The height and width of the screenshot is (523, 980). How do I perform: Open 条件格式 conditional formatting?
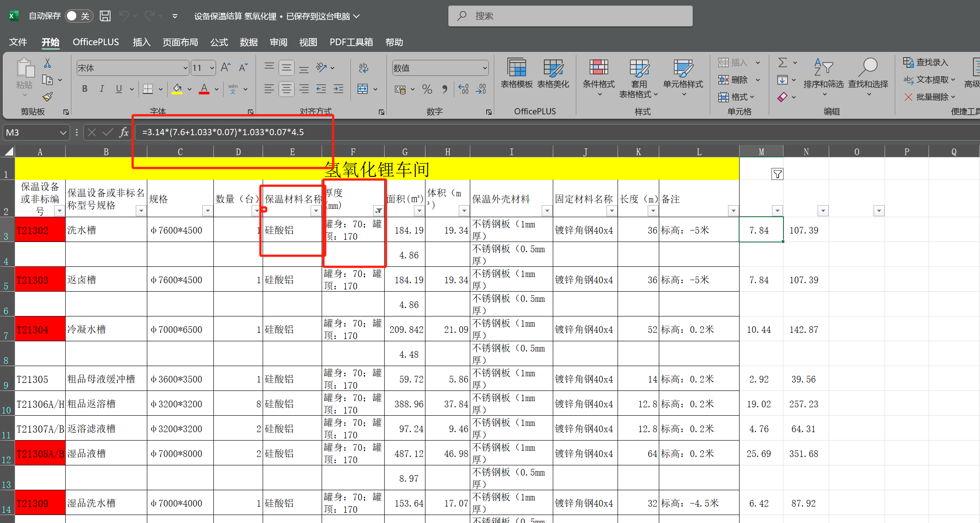[x=598, y=78]
